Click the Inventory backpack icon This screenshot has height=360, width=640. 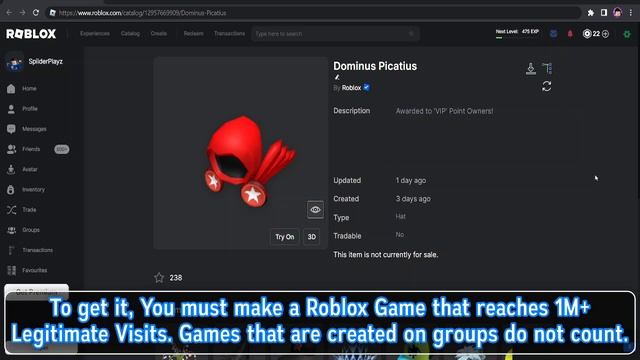click(11, 189)
